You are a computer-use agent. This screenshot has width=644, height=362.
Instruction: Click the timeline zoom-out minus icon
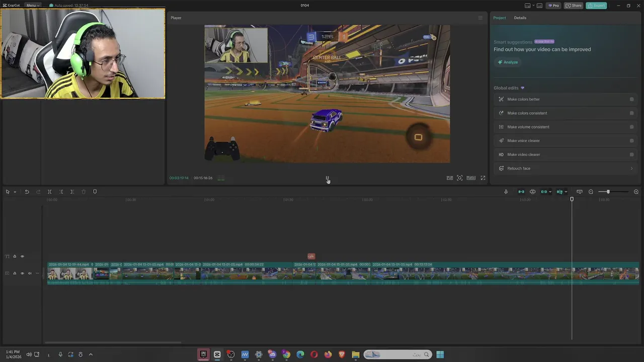(591, 192)
